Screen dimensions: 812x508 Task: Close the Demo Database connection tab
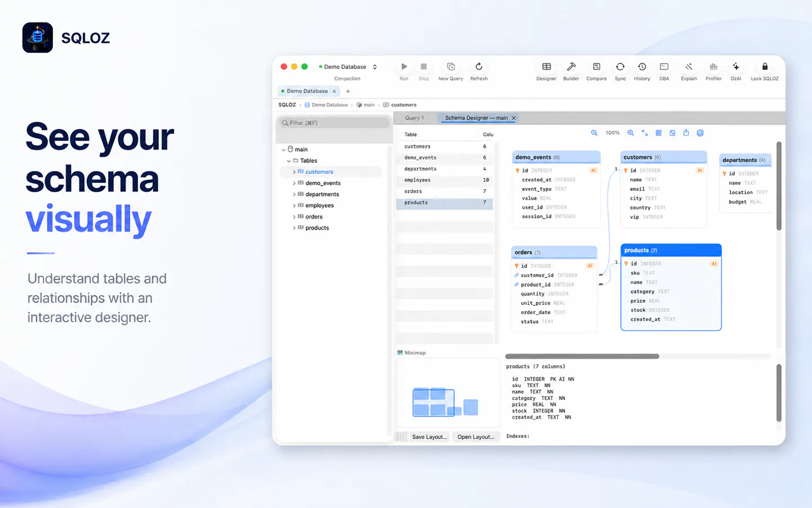pyautogui.click(x=334, y=91)
